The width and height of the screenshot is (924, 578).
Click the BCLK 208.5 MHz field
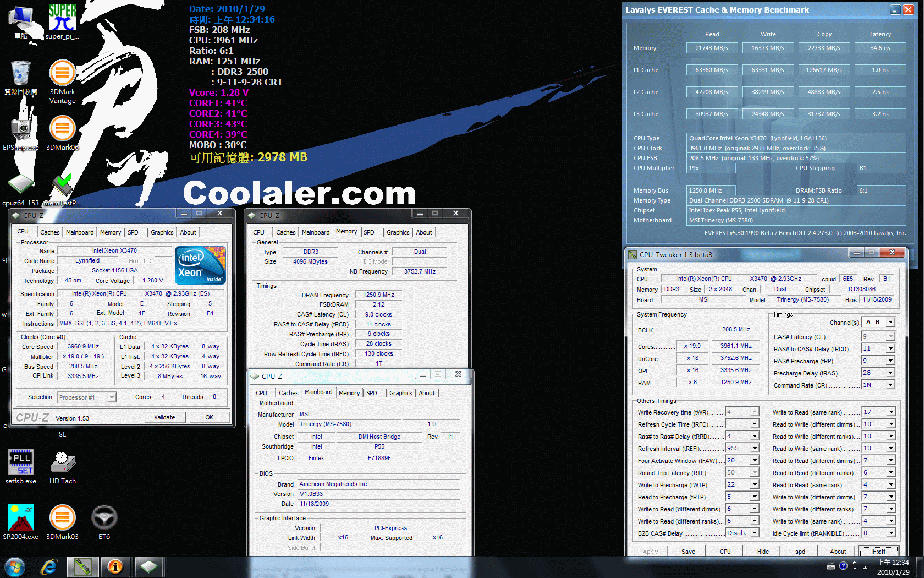coord(736,329)
